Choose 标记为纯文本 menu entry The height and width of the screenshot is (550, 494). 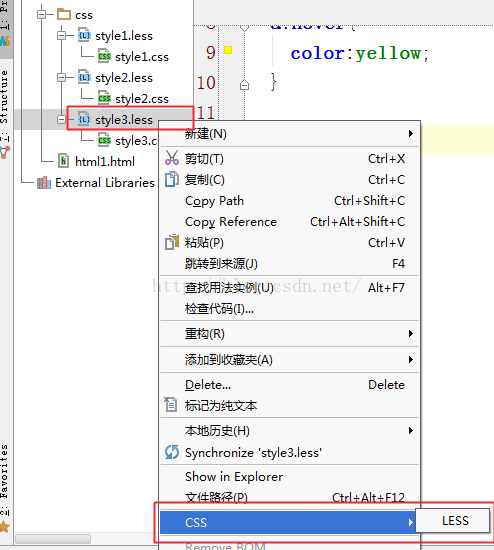tap(289, 406)
